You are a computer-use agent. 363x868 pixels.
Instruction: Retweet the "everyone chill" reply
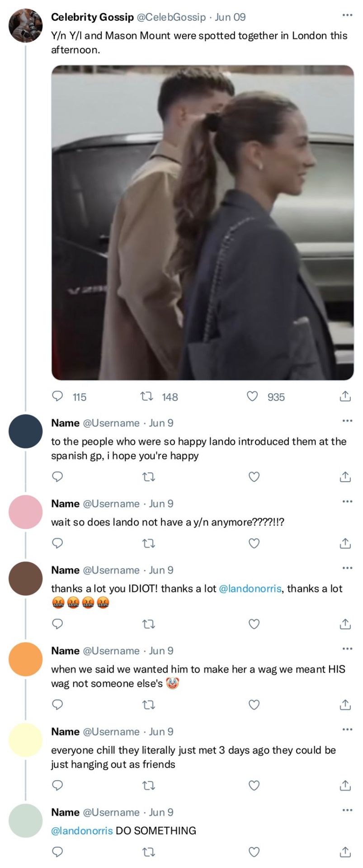click(149, 785)
